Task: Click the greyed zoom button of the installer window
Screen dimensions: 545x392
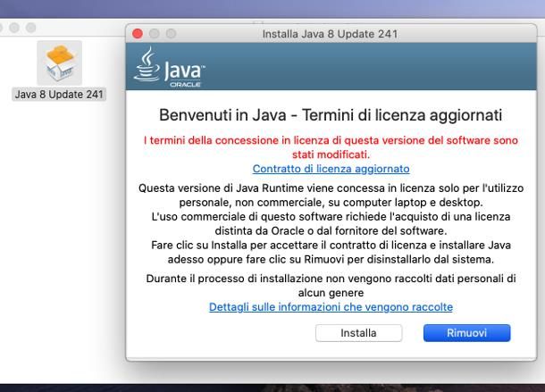Action: (171, 34)
